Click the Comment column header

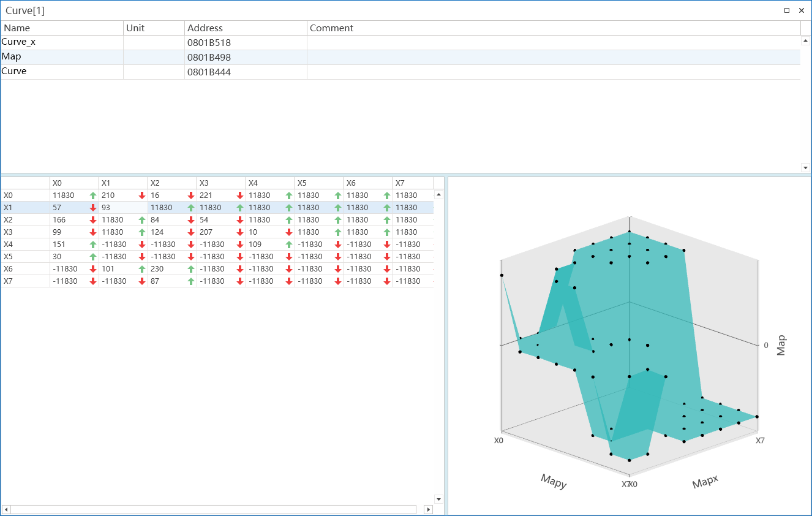(554, 28)
